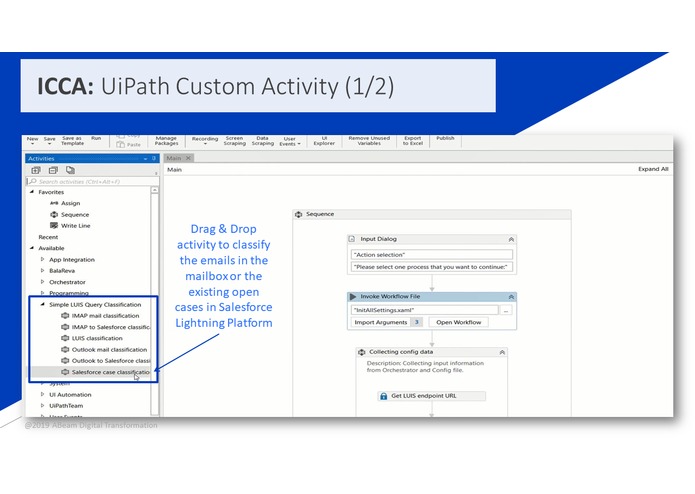Viewport: 695px width, 494px height.
Task: Click IMAP mail classification activity icon
Action: point(65,316)
